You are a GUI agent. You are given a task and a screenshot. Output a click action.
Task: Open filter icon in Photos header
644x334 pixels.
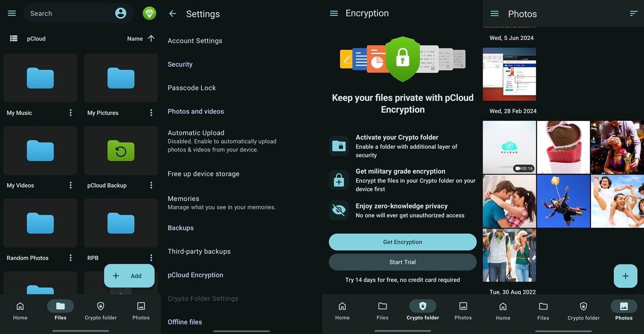(634, 14)
